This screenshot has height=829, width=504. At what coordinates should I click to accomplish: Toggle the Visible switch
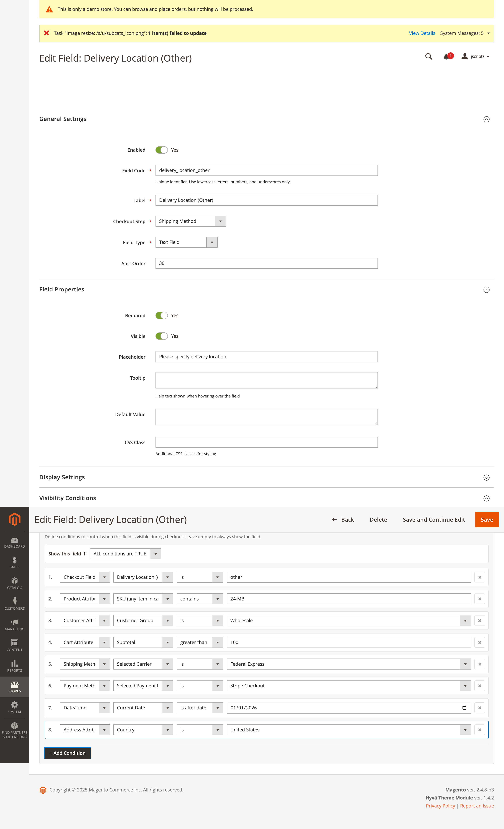(161, 336)
